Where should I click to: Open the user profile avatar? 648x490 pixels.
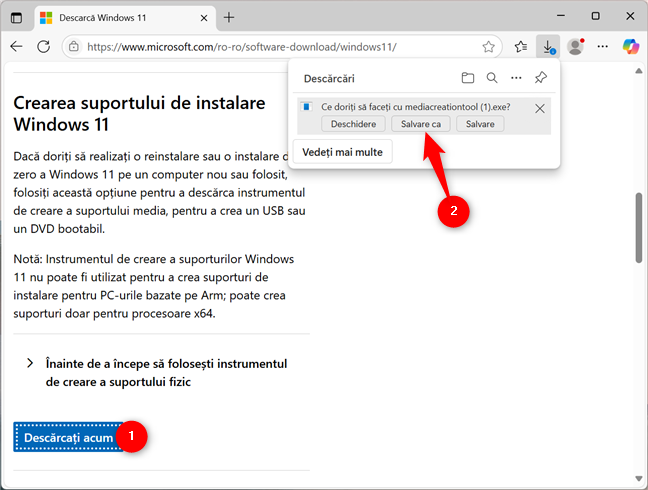pyautogui.click(x=575, y=46)
